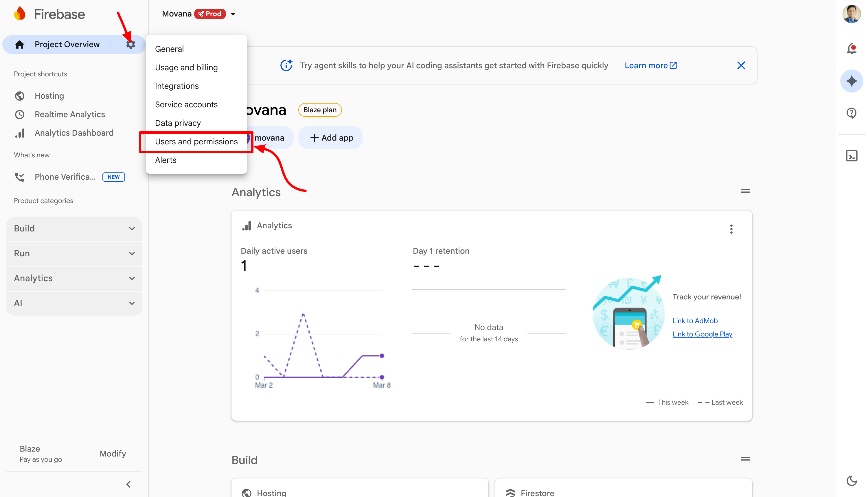The image size is (868, 497).
Task: Click the project settings gear icon
Action: (131, 44)
